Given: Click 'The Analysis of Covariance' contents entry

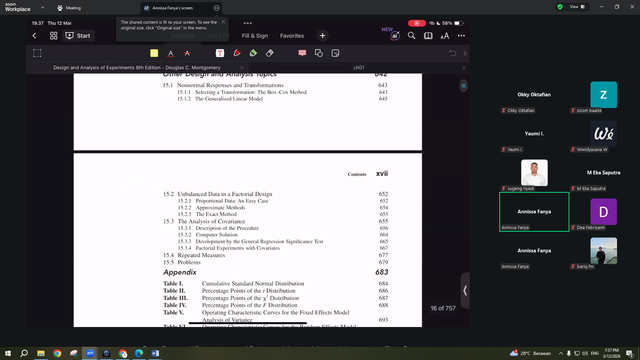Looking at the screenshot, I should coord(211,221).
